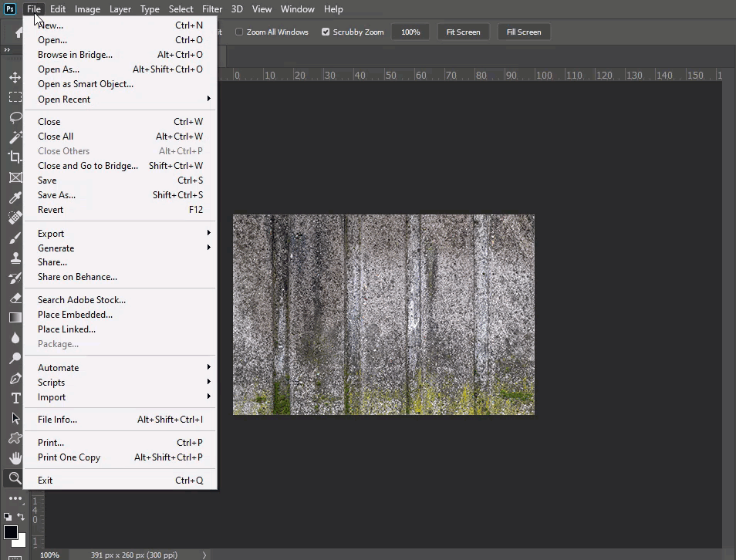Select the Move tool
Image resolution: width=736 pixels, height=560 pixels.
[15, 77]
